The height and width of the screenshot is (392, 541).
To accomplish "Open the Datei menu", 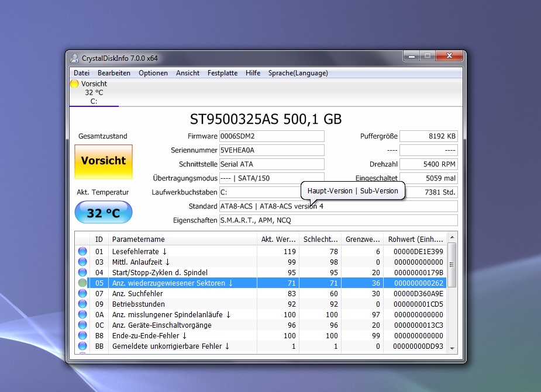I will [81, 73].
